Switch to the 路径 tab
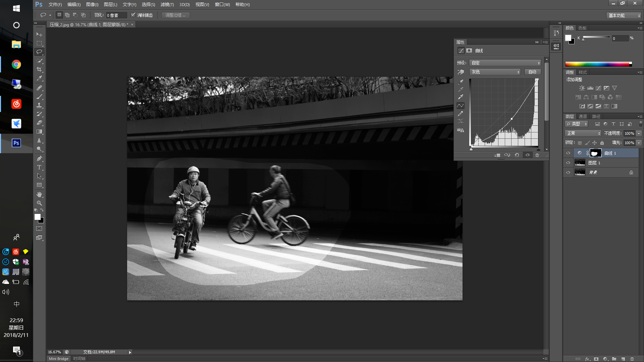 [596, 116]
